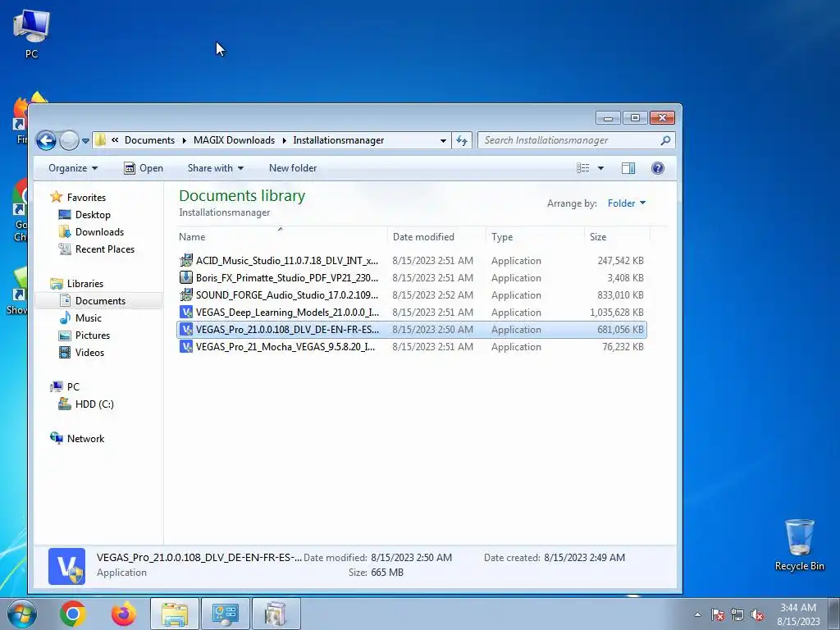The image size is (840, 630).
Task: Open Arrange by Folder dropdown
Action: pyautogui.click(x=626, y=203)
